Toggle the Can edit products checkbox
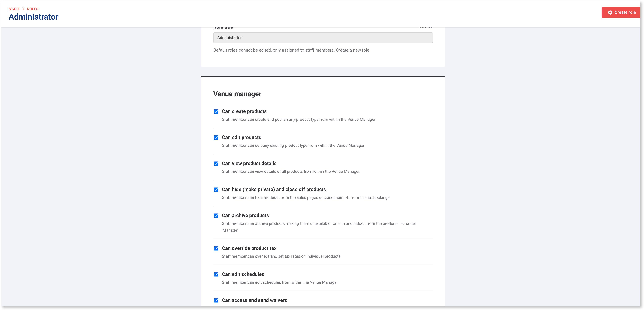The height and width of the screenshot is (310, 644). click(216, 138)
